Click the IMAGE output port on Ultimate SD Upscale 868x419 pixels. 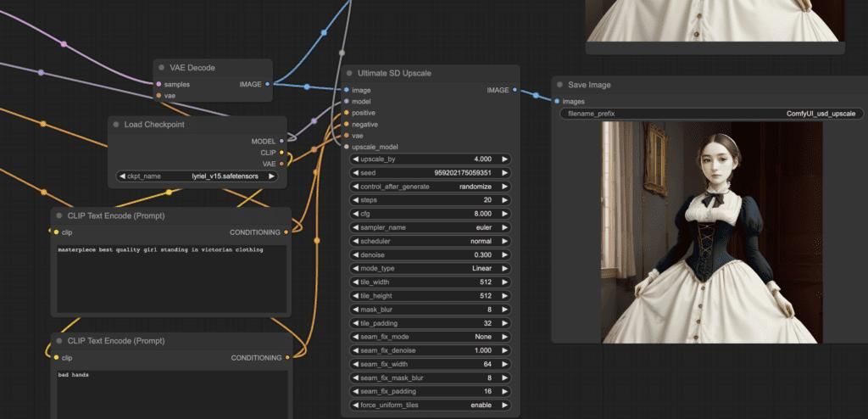coord(515,90)
